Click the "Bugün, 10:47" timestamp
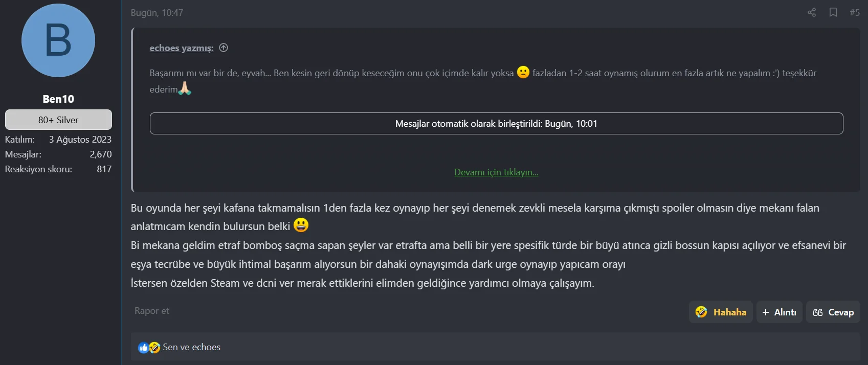This screenshot has width=868, height=365. (157, 13)
